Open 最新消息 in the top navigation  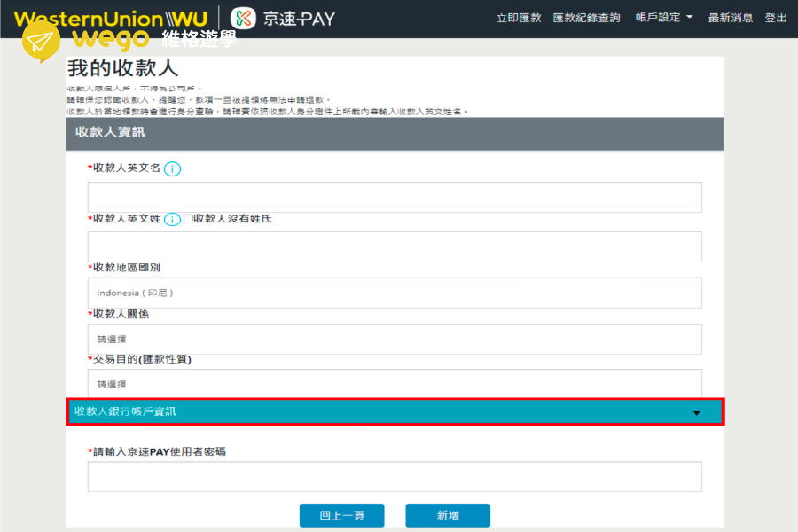pos(731,18)
